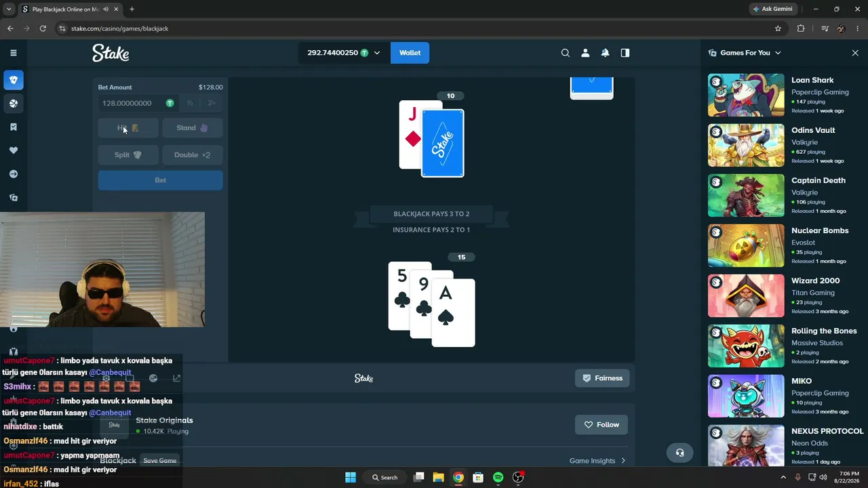
Task: Open Windows Start menu
Action: [351, 477]
